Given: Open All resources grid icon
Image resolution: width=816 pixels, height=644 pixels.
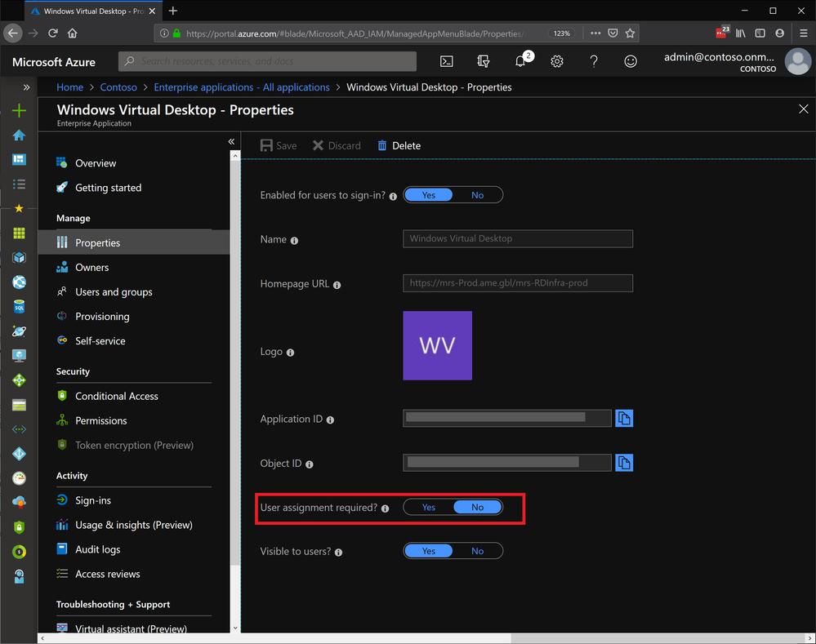Looking at the screenshot, I should 20,233.
